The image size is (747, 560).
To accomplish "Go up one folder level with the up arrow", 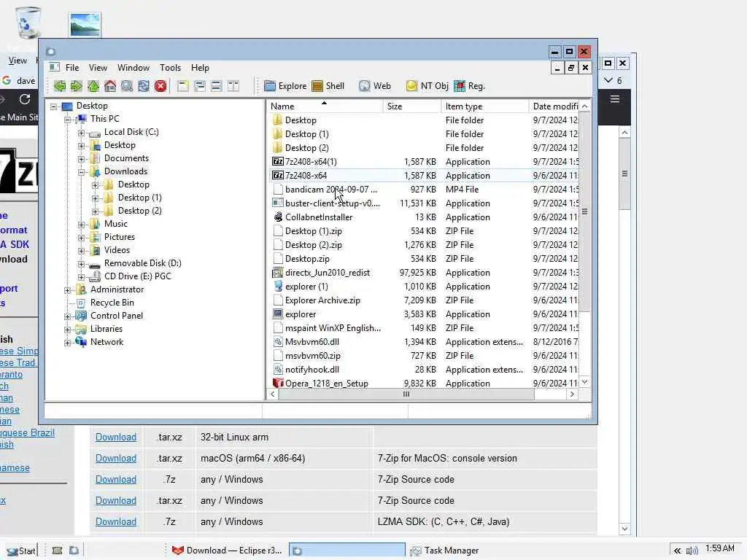I will [x=93, y=86].
